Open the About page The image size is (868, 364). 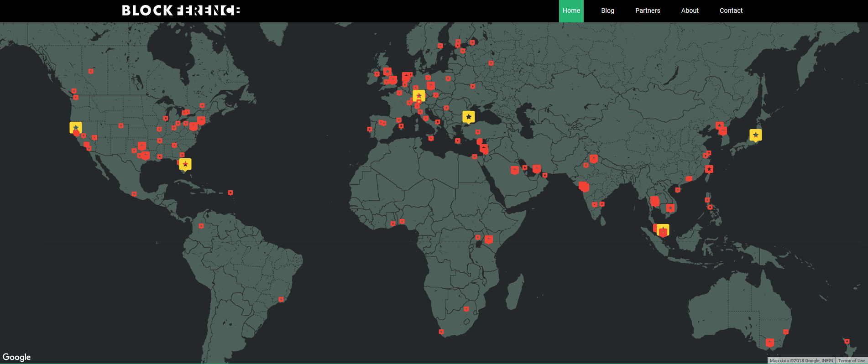[x=690, y=11]
